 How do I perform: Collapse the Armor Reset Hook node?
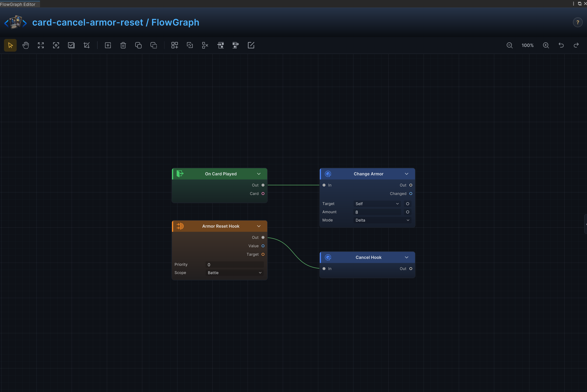click(259, 226)
